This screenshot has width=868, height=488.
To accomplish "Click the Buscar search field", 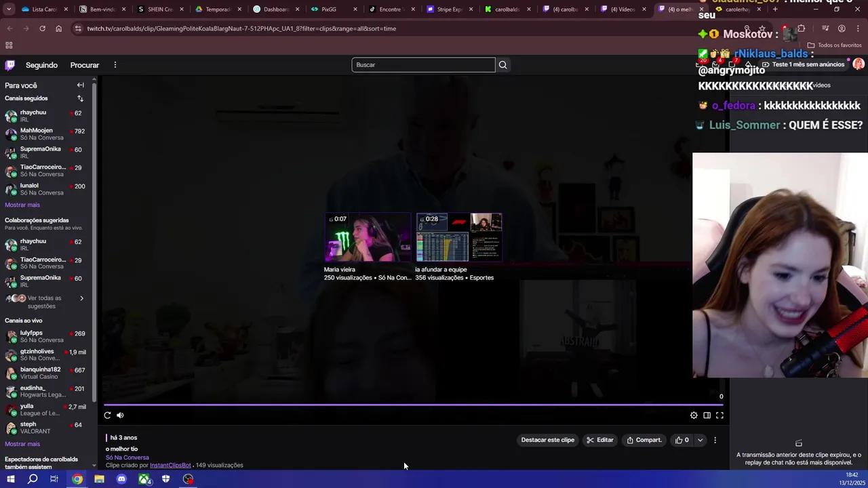I will click(x=423, y=65).
